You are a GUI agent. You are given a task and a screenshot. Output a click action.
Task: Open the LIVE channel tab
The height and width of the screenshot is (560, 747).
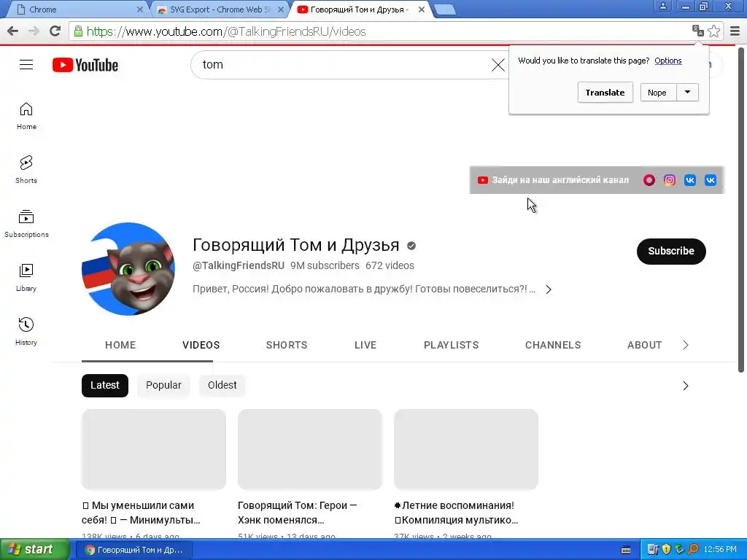pos(365,345)
